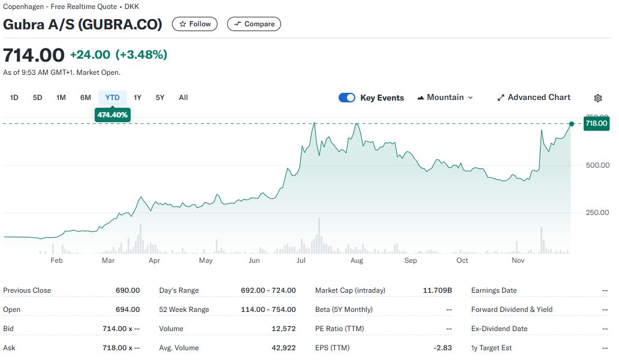Screen dimensions: 619x364
Task: Click the 714.00 main price
Action: coord(34,55)
